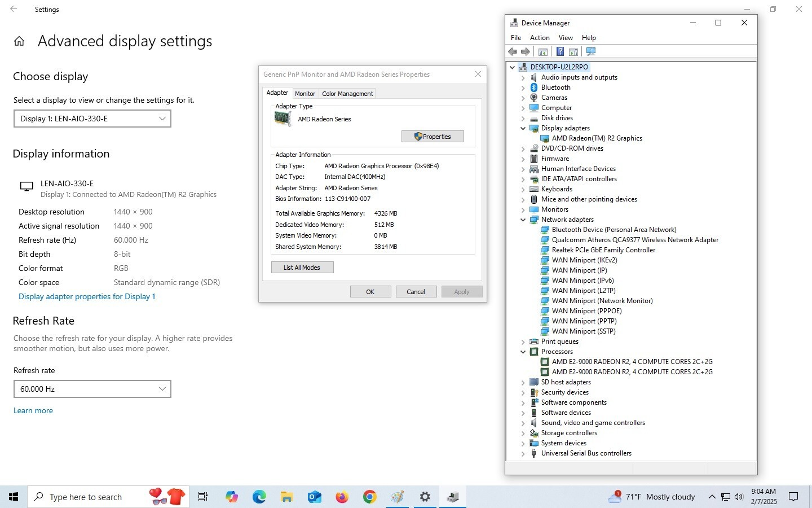Switch to the Monitor tab
Screen dimensions: 812x508
click(x=305, y=94)
